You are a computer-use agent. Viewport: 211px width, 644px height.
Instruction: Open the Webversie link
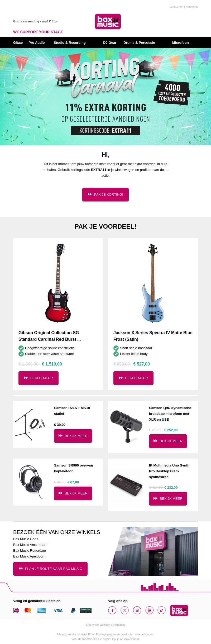click(x=176, y=7)
